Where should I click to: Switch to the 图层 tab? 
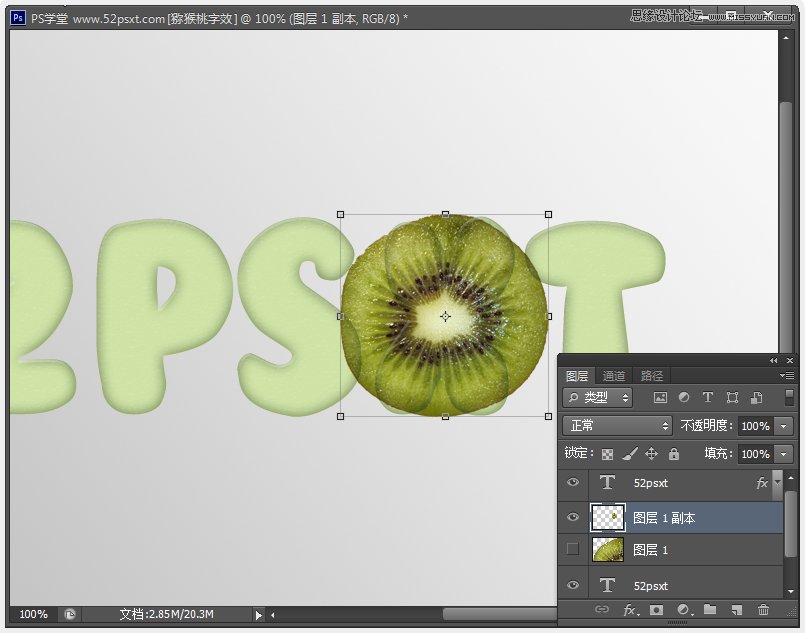tap(577, 376)
